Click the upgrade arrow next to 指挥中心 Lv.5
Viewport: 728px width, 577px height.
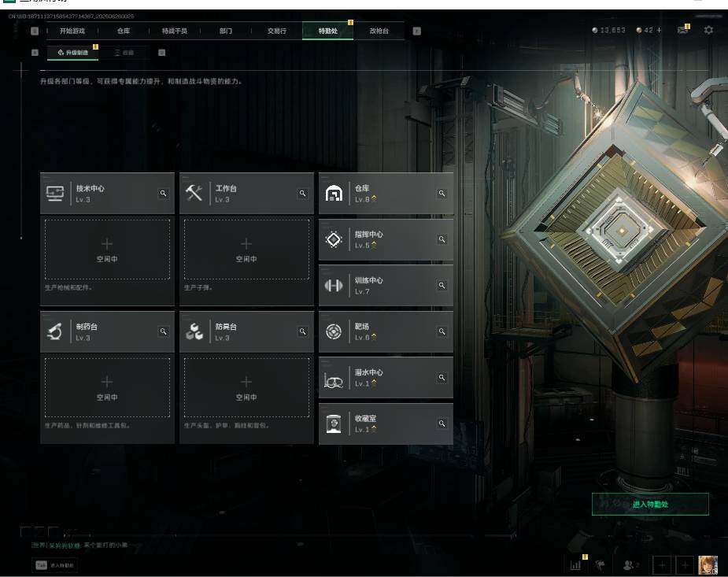pyautogui.click(x=374, y=245)
